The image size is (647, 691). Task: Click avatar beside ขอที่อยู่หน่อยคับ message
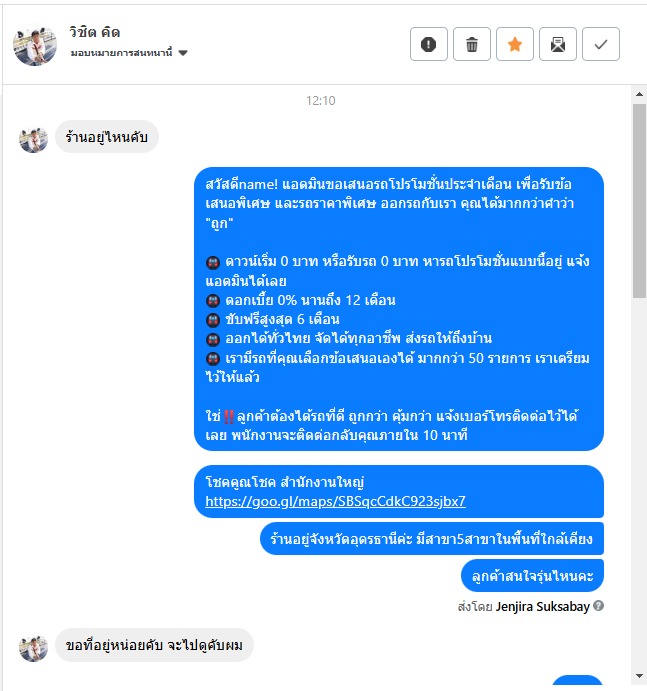pyautogui.click(x=33, y=648)
